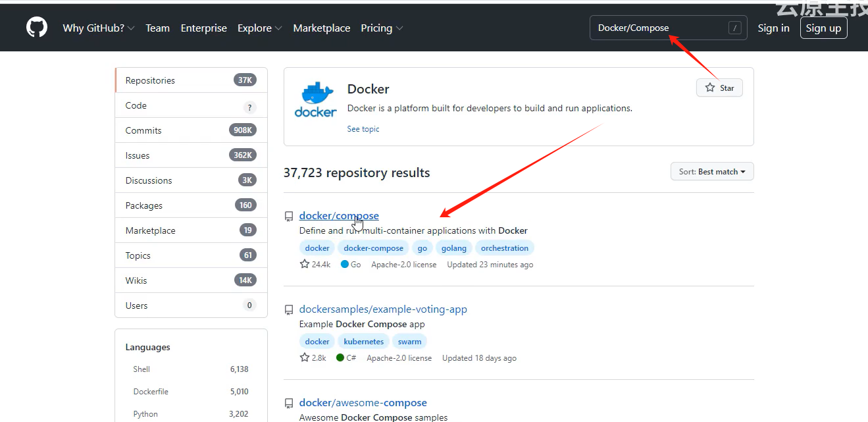
Task: Click the Docker whale avatar
Action: [315, 99]
